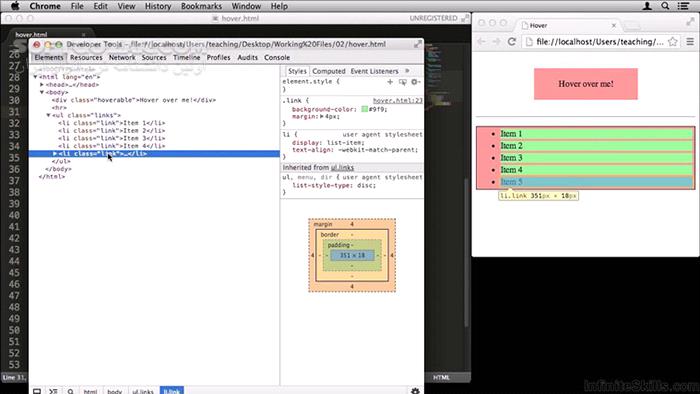This screenshot has width=700, height=394.
Task: Open the hover.html:23 source link
Action: click(x=397, y=100)
